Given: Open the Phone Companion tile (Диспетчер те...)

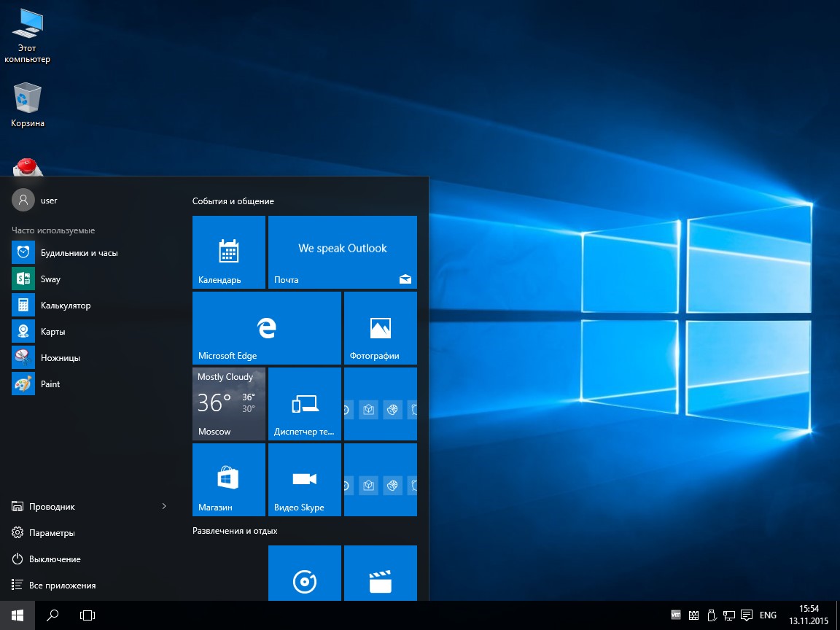Looking at the screenshot, I should [305, 404].
